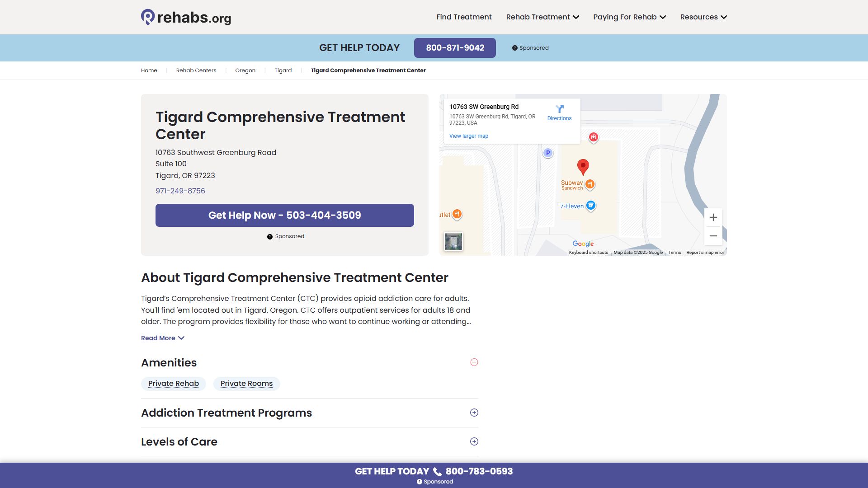Zoom out on the map

(x=713, y=236)
